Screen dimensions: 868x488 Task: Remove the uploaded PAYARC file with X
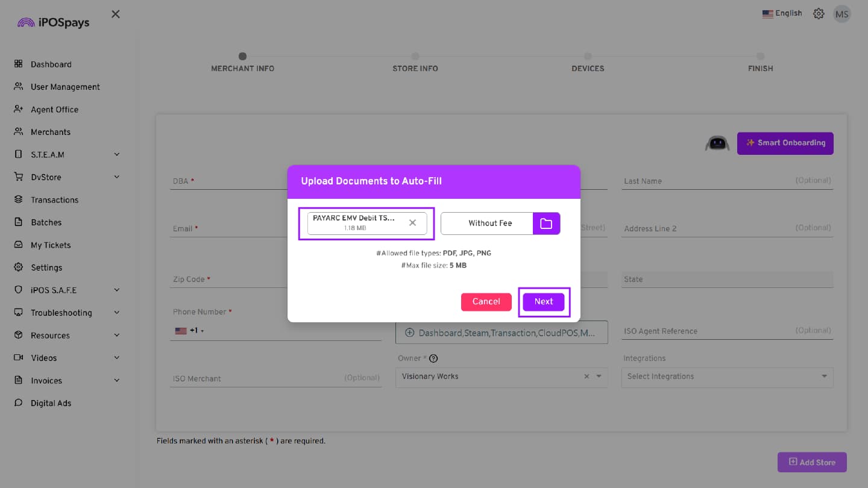(412, 223)
